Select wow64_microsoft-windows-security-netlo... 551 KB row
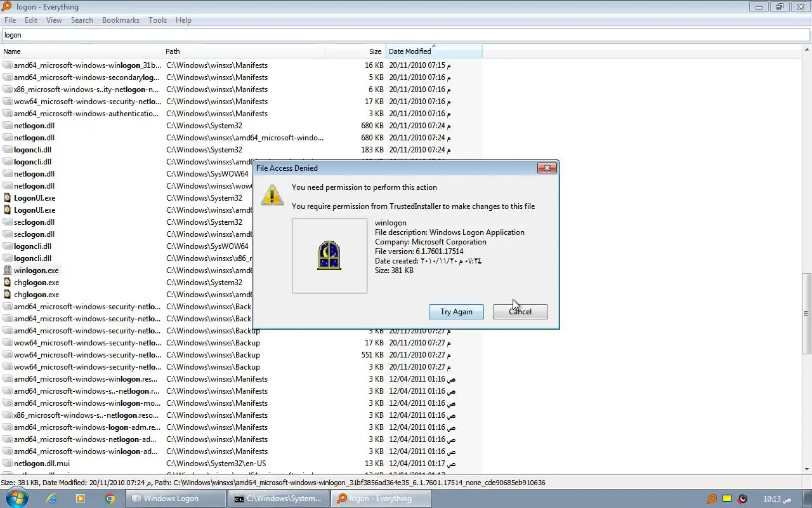 (87, 355)
